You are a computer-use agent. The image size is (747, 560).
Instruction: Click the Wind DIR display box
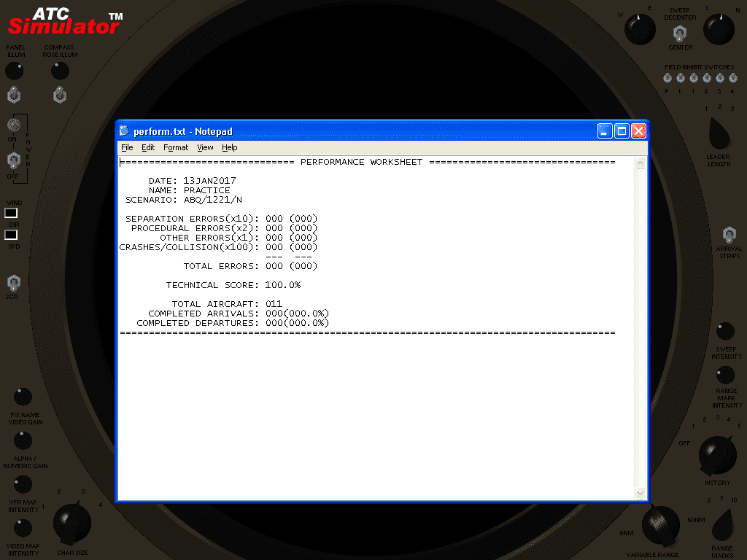pos(11,213)
